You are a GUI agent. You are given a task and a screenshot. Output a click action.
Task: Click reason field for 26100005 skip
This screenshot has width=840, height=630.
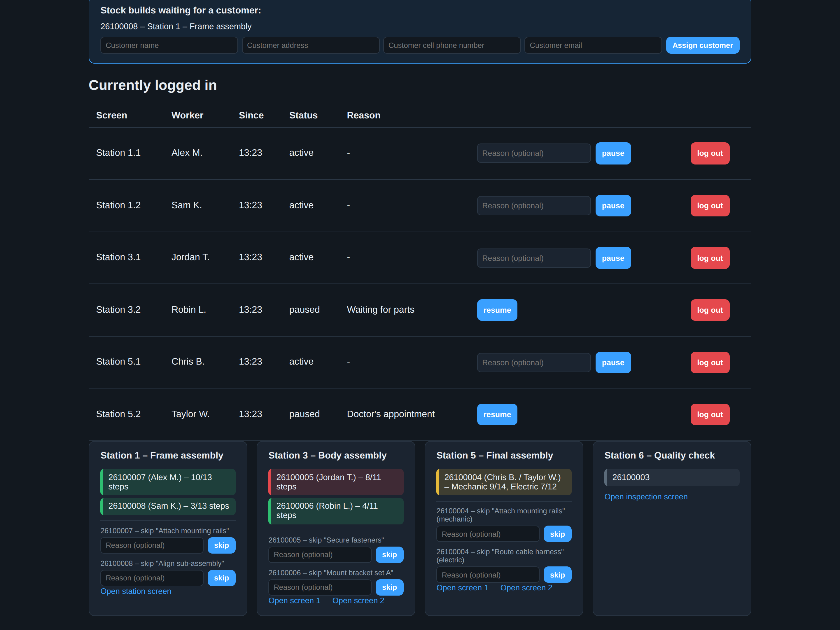point(320,555)
